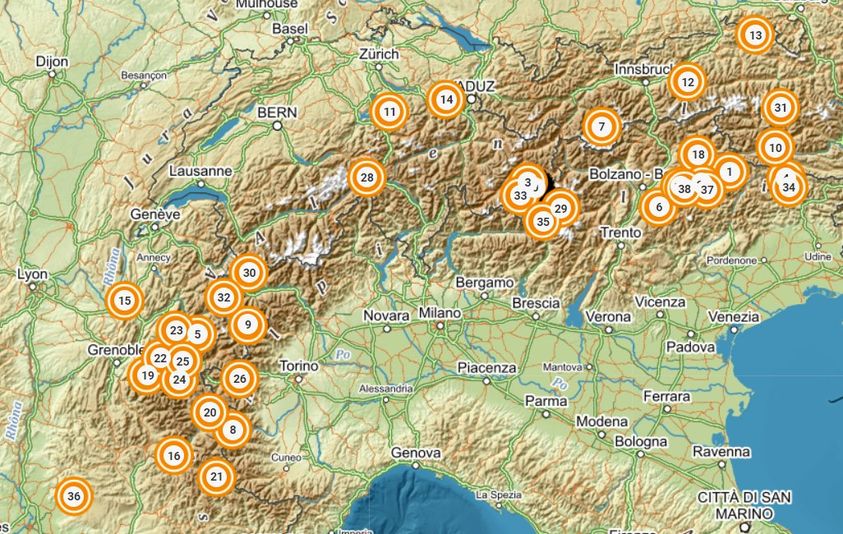Click marker 15 east of Lyon
This screenshot has height=534, width=843.
tap(124, 301)
